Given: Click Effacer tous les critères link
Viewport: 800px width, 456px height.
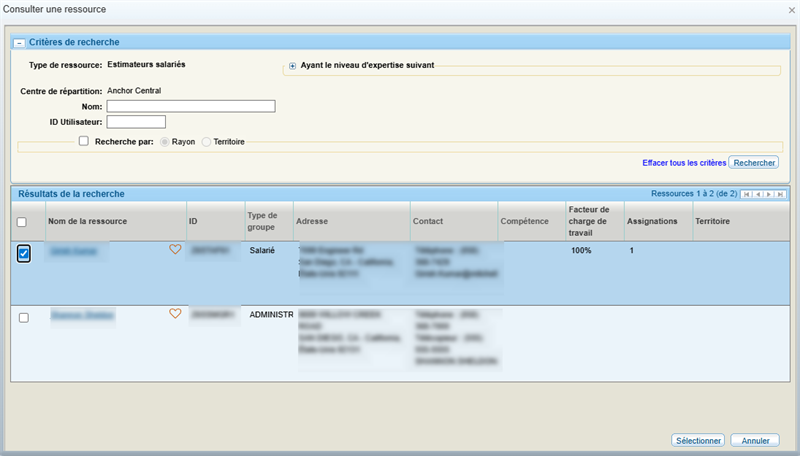Looking at the screenshot, I should click(684, 162).
